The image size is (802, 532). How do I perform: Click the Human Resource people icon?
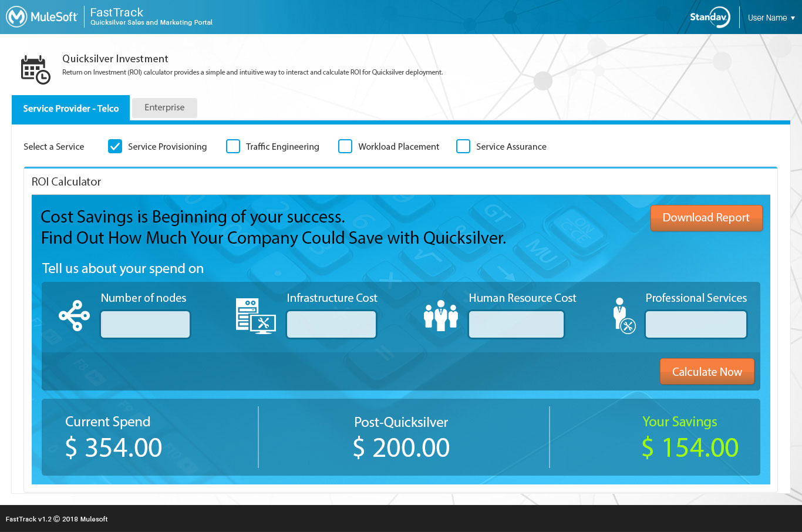point(440,316)
